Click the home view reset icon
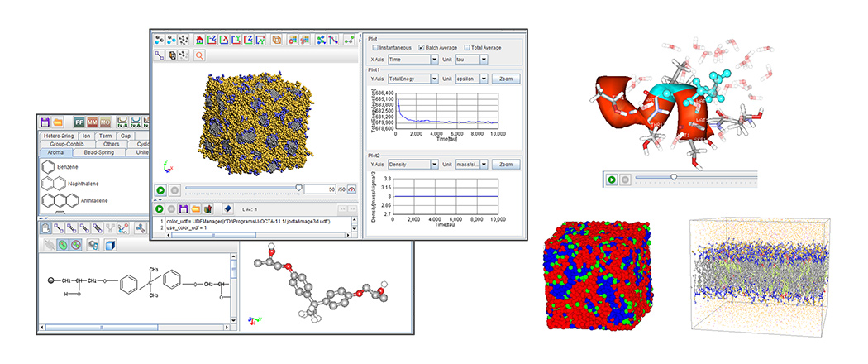Viewport: 868px width, 364px height. coord(200,40)
